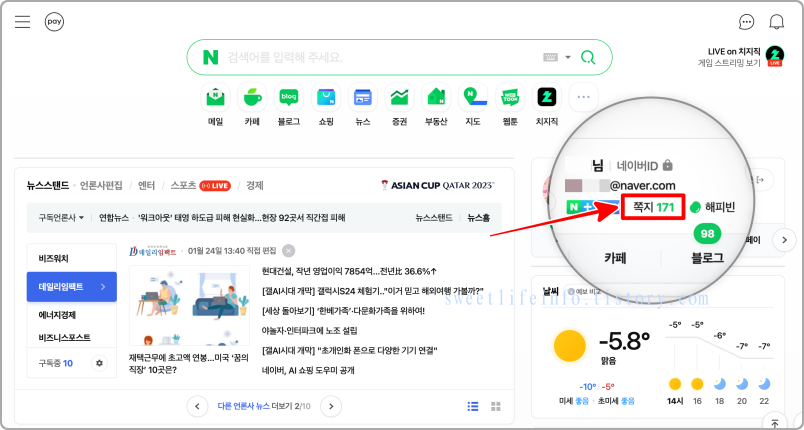Open 갤럭시S24 체험기 article
This screenshot has height=430, width=804.
[x=373, y=291]
